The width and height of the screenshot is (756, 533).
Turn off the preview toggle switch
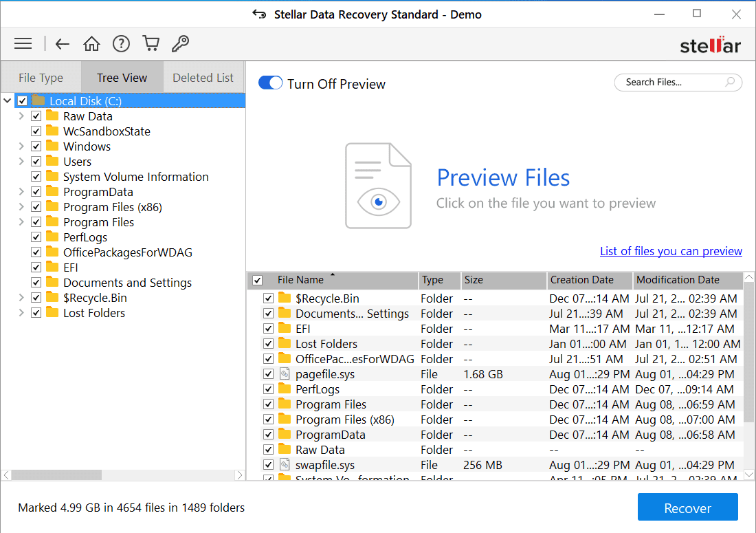pos(271,83)
